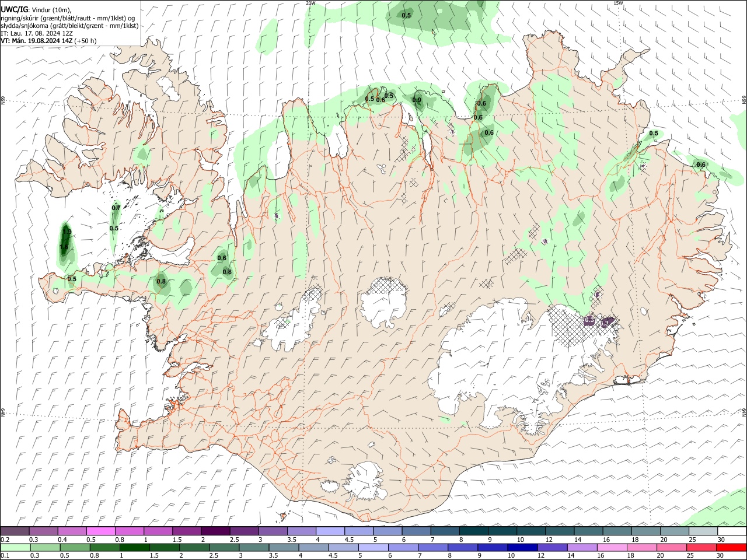Click the '0.9' precipitation value on the north coast
This screenshot has width=747, height=560.
pyautogui.click(x=417, y=100)
